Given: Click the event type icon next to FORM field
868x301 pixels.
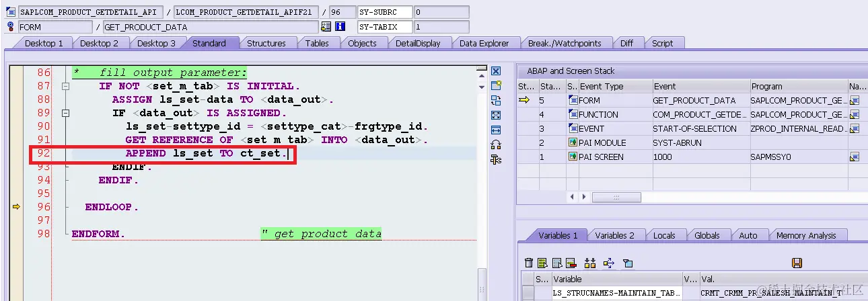Looking at the screenshot, I should coord(11,27).
